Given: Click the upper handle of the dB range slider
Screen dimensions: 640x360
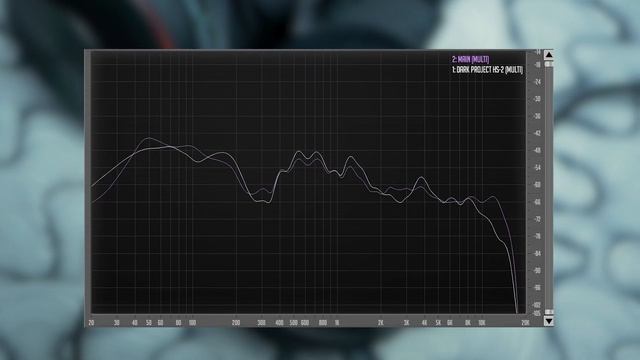Looking at the screenshot, I should [x=549, y=64].
